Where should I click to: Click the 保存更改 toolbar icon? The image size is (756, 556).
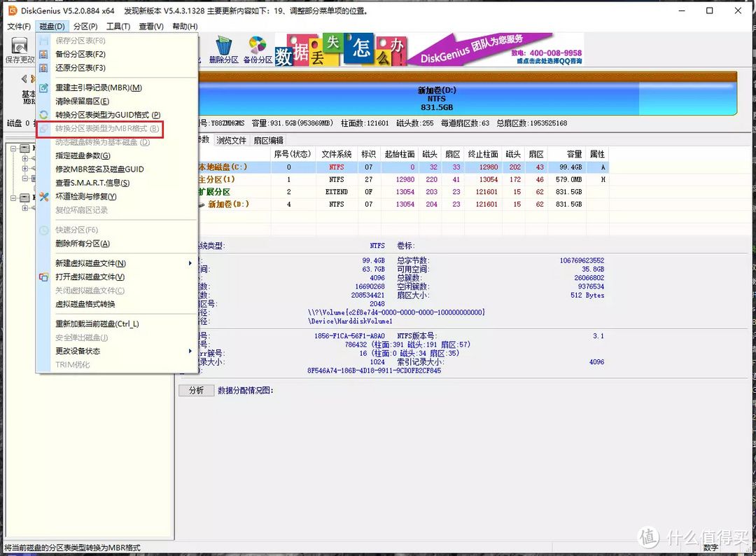[20, 46]
